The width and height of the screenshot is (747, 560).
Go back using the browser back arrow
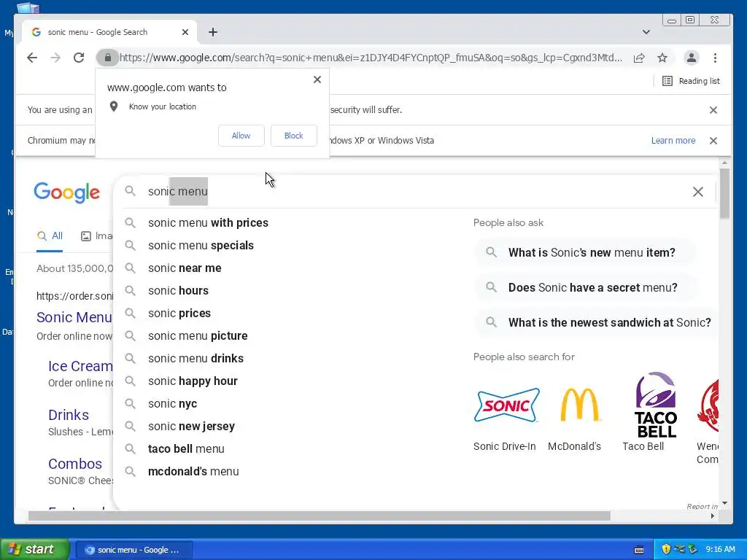[x=32, y=58]
